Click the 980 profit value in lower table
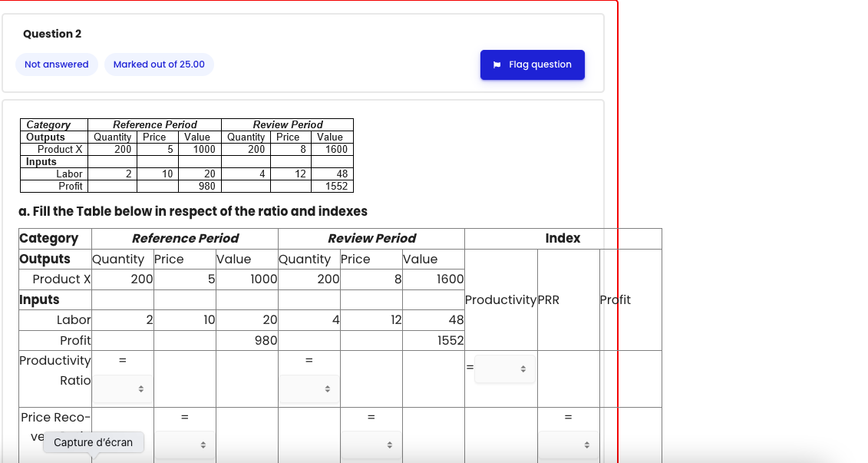This screenshot has width=868, height=463. pos(266,340)
